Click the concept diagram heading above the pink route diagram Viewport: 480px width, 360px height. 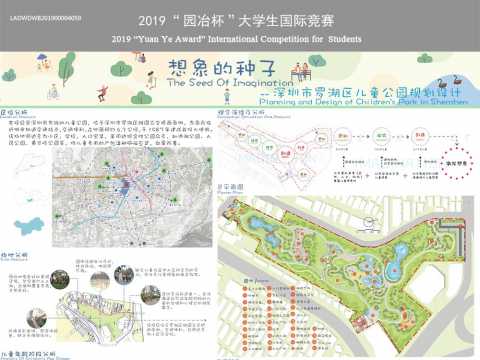241,112
